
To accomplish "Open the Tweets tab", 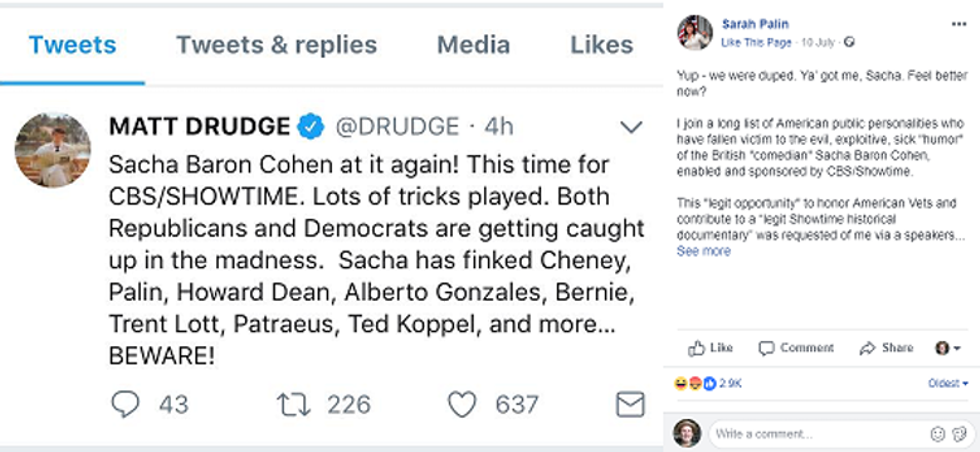I will point(72,45).
